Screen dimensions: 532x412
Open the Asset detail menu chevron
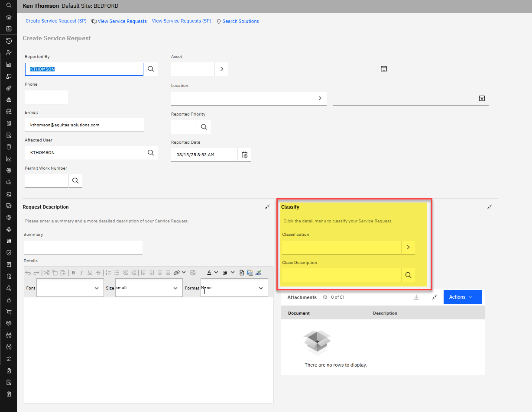tap(221, 69)
